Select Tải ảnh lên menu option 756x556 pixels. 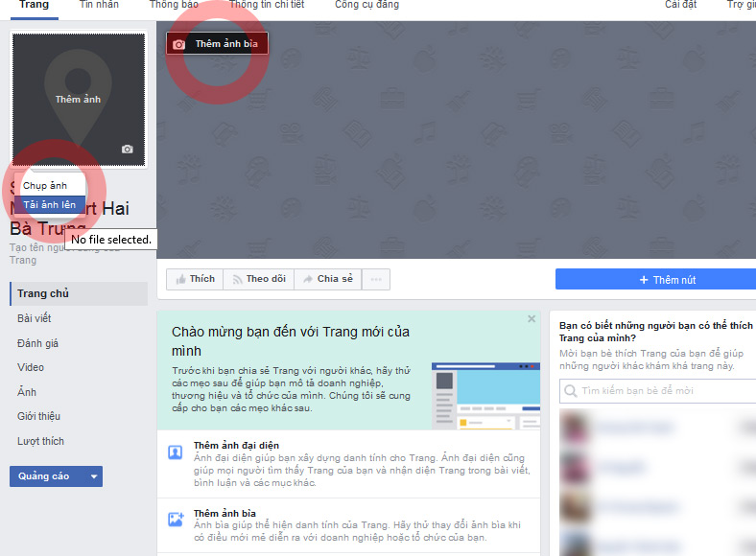(x=49, y=204)
